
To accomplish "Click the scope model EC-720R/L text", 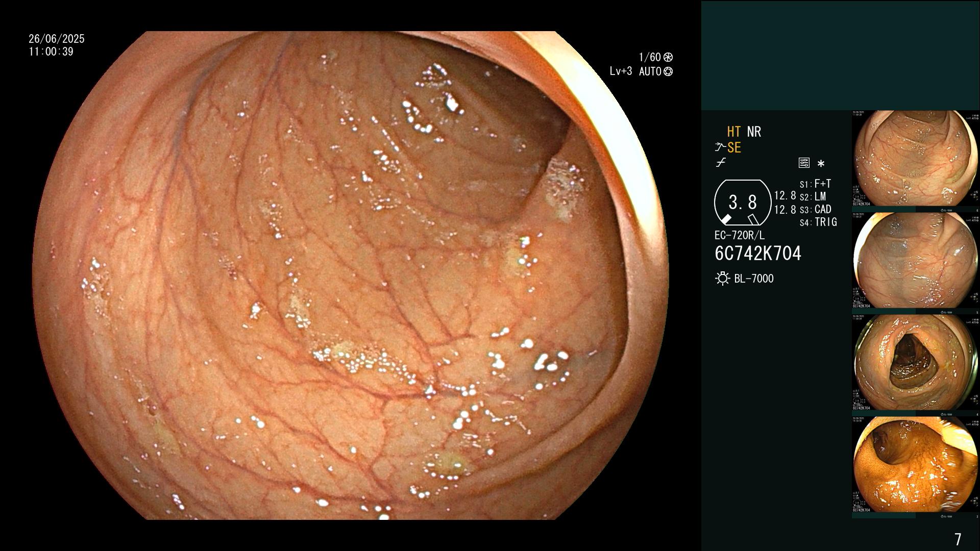I will tap(740, 236).
